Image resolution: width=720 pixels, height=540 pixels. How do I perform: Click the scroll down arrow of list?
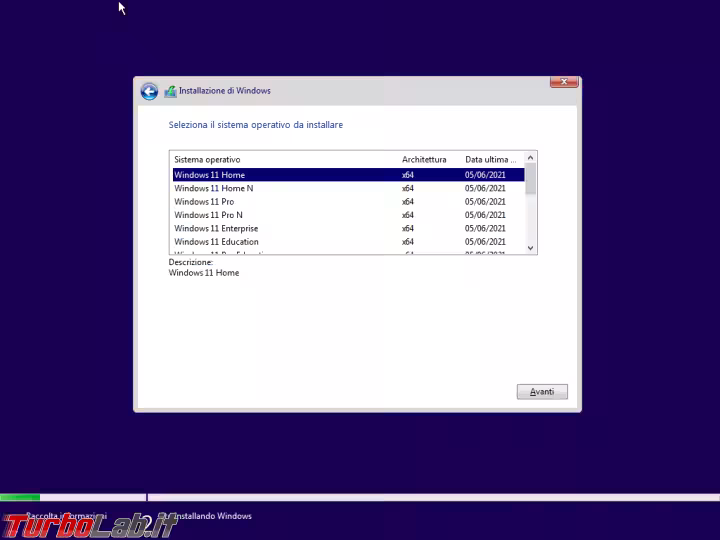click(x=531, y=248)
